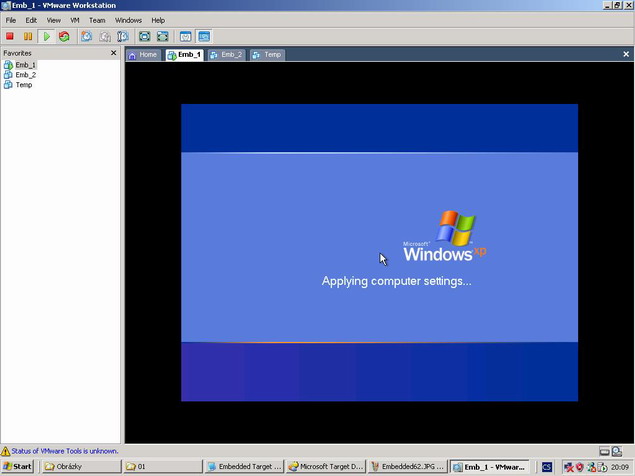635x476 pixels.
Task: Click the Favorites panel header
Action: coord(60,53)
